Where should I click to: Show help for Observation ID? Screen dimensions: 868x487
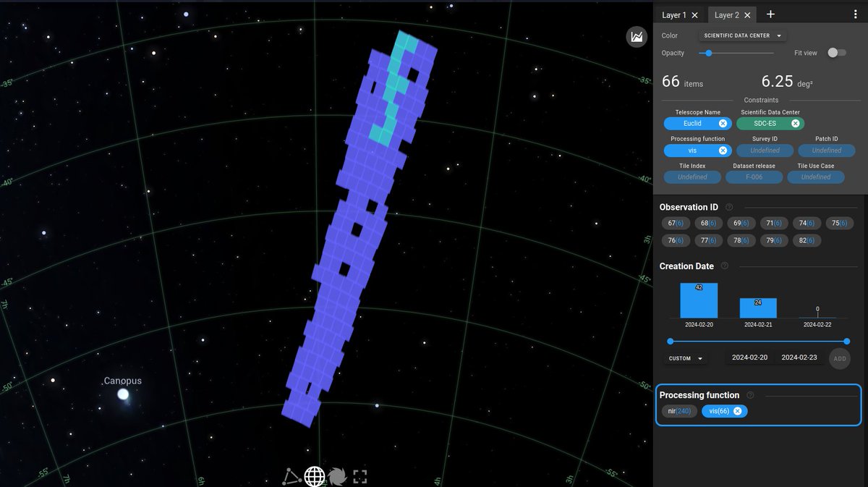[729, 207]
